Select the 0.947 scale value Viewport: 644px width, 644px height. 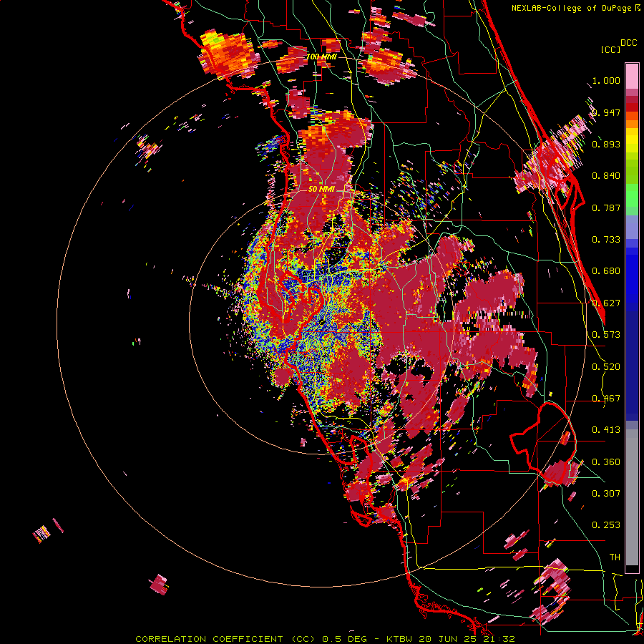(606, 112)
